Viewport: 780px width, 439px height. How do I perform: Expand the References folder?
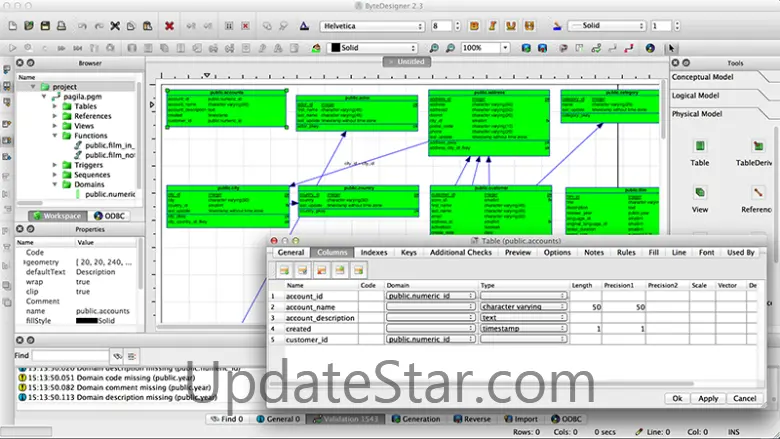coord(55,116)
